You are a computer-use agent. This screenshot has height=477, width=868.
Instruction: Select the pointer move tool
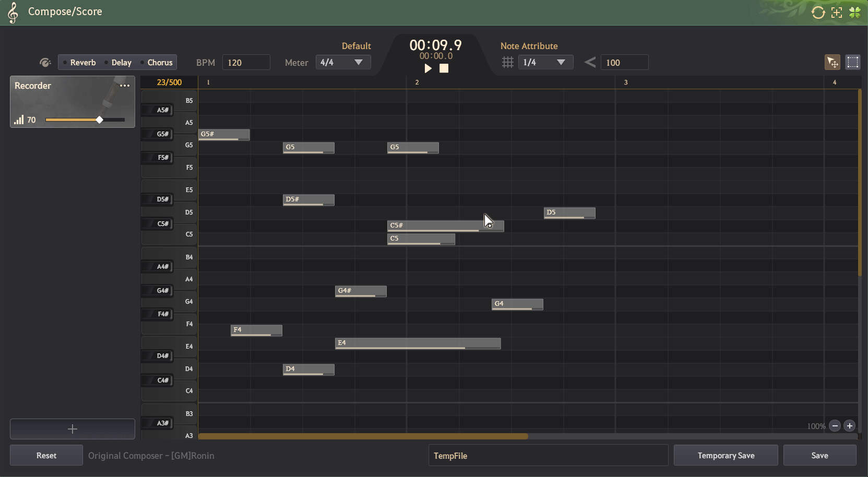pos(832,62)
